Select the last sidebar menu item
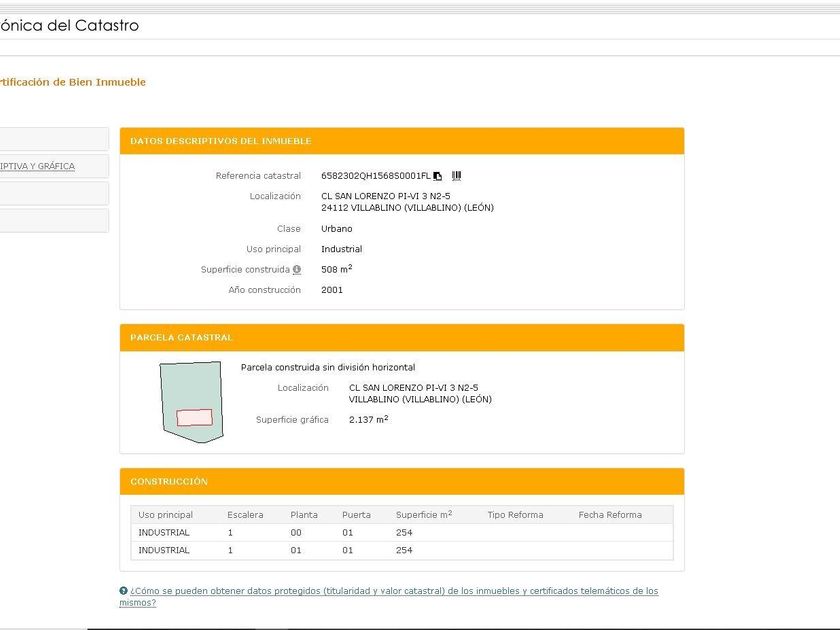 pyautogui.click(x=50, y=220)
